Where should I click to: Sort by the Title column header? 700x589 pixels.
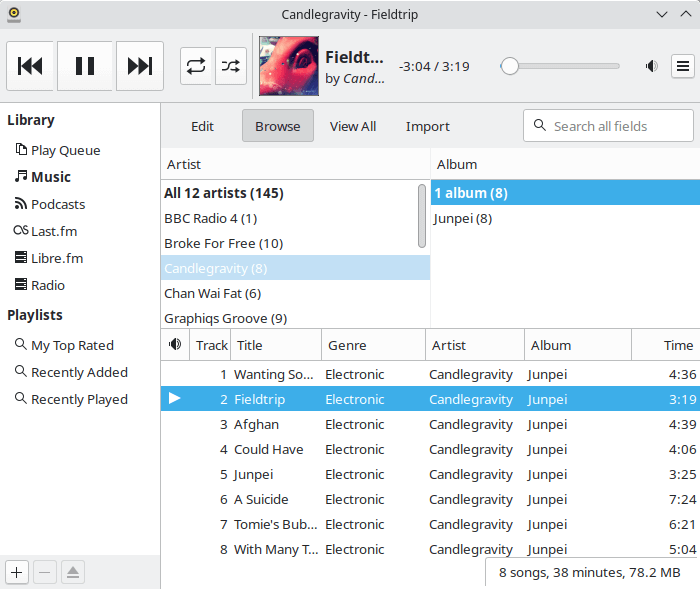pos(276,345)
